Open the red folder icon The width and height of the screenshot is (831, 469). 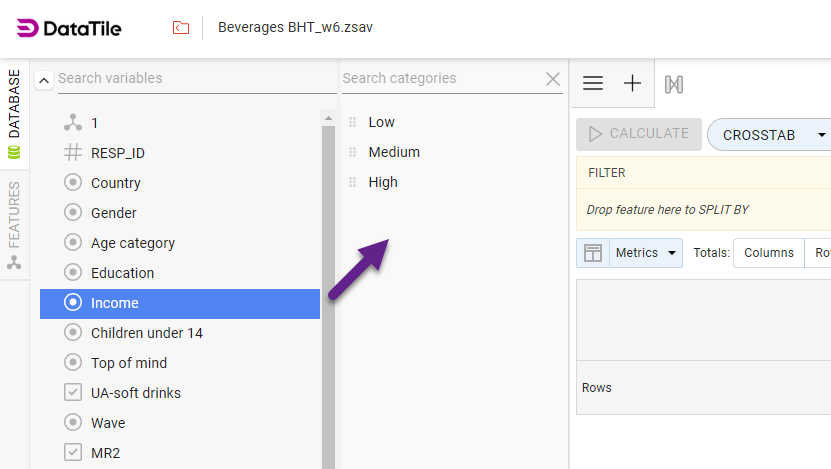click(180, 28)
